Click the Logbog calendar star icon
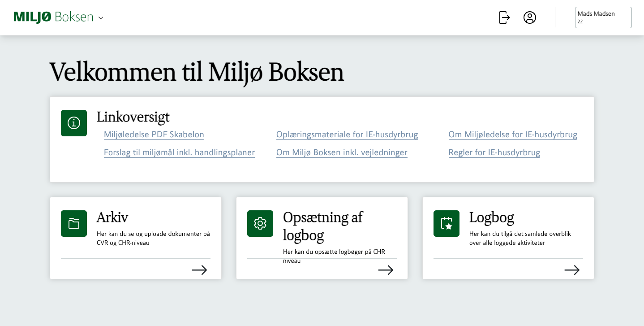 click(x=447, y=223)
